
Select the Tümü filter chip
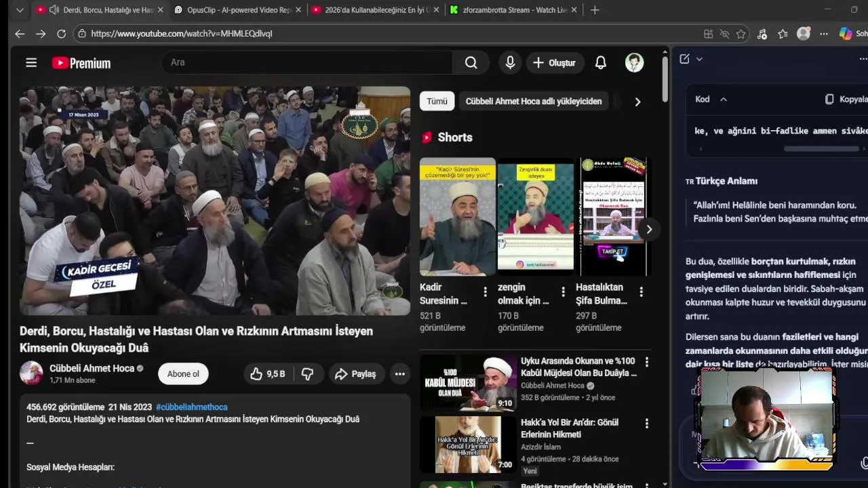[437, 102]
